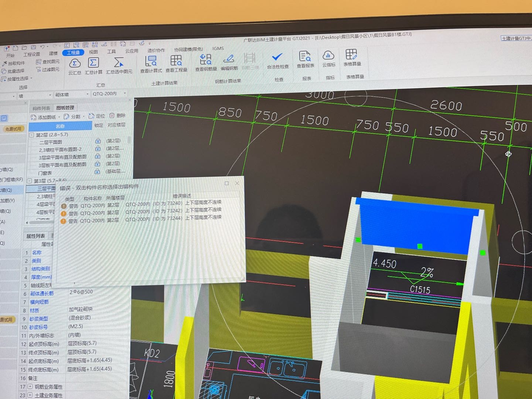Open 云指标 cloud indicators
This screenshot has width=532, height=399.
(x=328, y=59)
